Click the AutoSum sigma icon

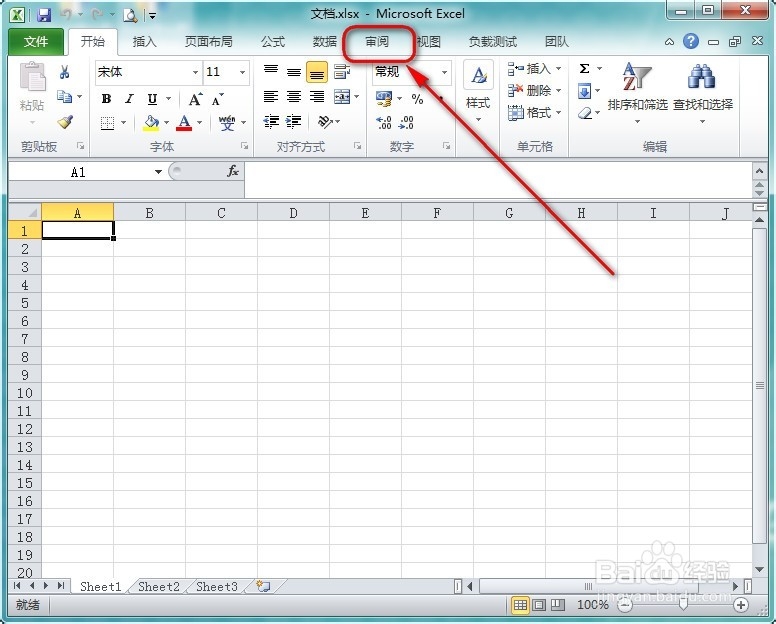[x=584, y=68]
